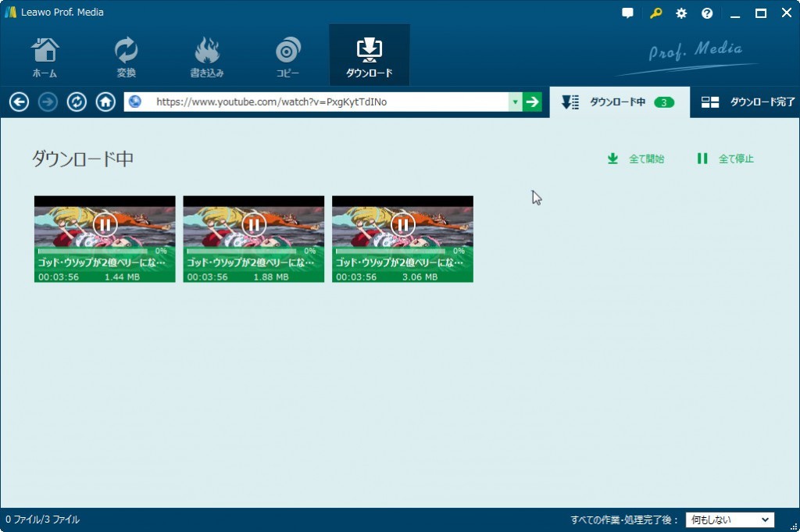800x532 pixels.
Task: Click the 1.44 MB file size label
Action: point(122,277)
